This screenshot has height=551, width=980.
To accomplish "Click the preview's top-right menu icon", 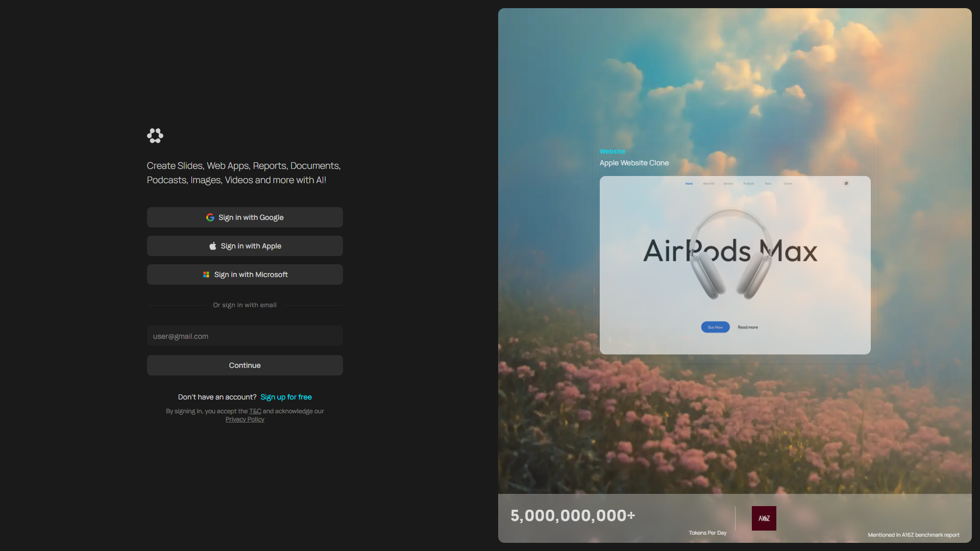I will pyautogui.click(x=846, y=183).
